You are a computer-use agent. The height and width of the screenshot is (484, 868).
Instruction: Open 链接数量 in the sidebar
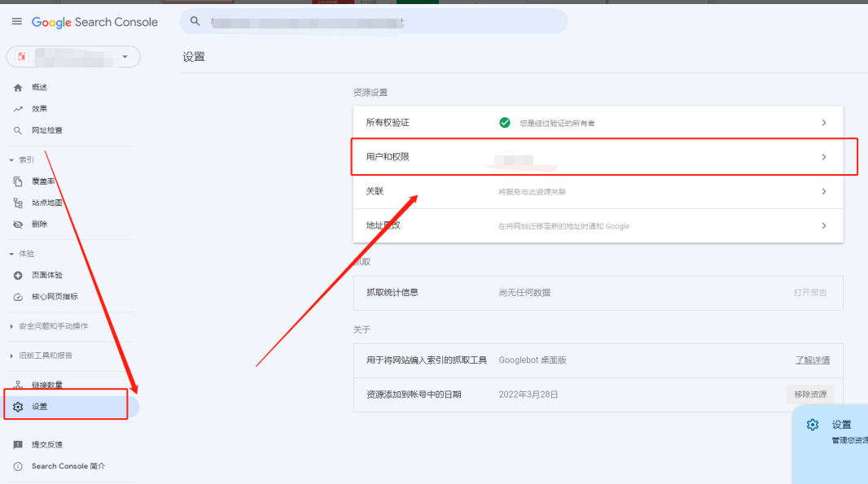46,385
